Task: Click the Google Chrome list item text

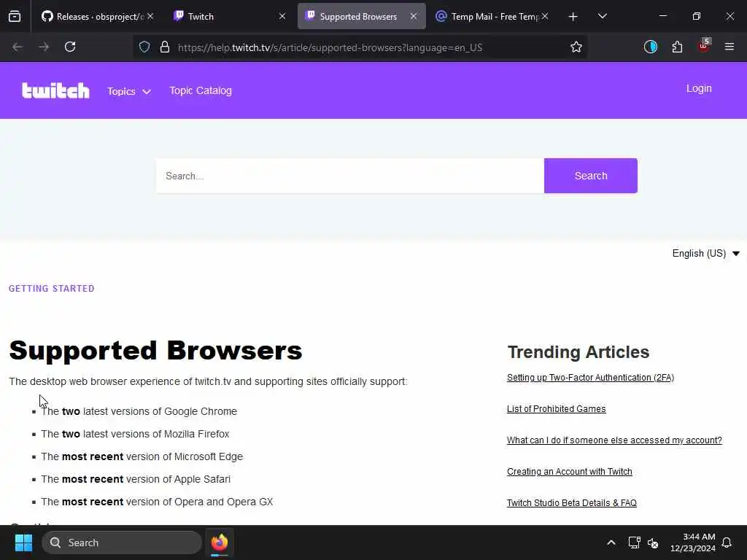Action: pos(139,411)
